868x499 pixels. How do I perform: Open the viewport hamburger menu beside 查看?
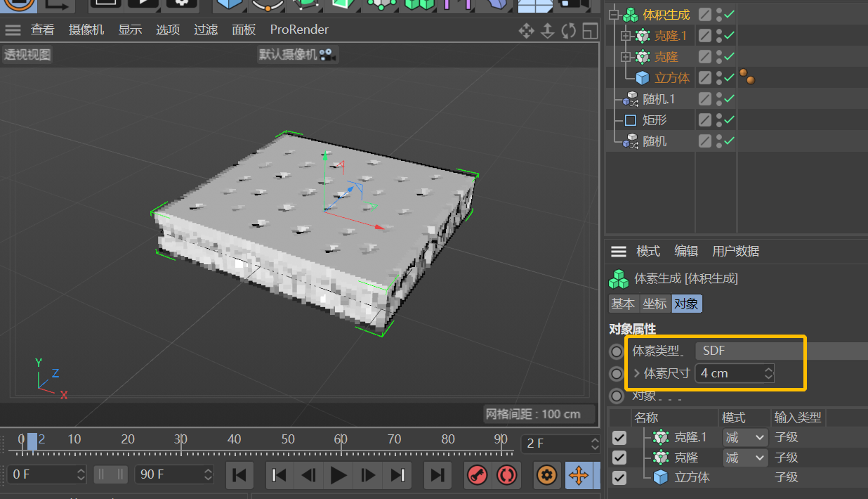click(x=13, y=30)
